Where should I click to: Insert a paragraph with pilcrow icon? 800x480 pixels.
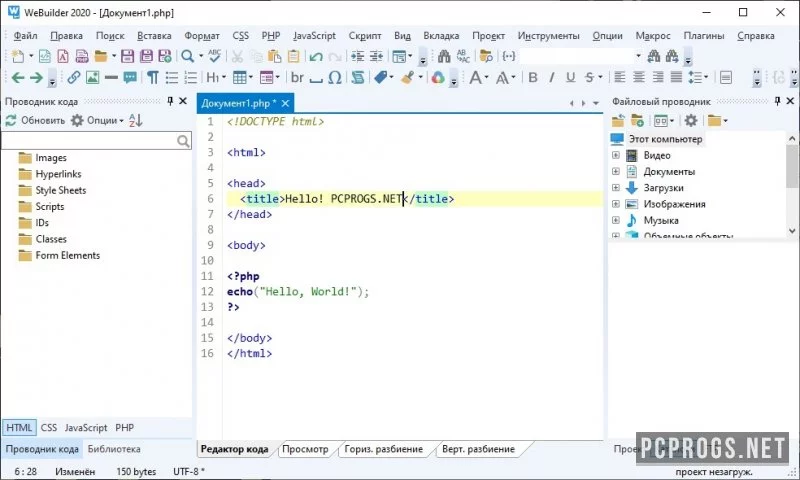pyautogui.click(x=153, y=78)
